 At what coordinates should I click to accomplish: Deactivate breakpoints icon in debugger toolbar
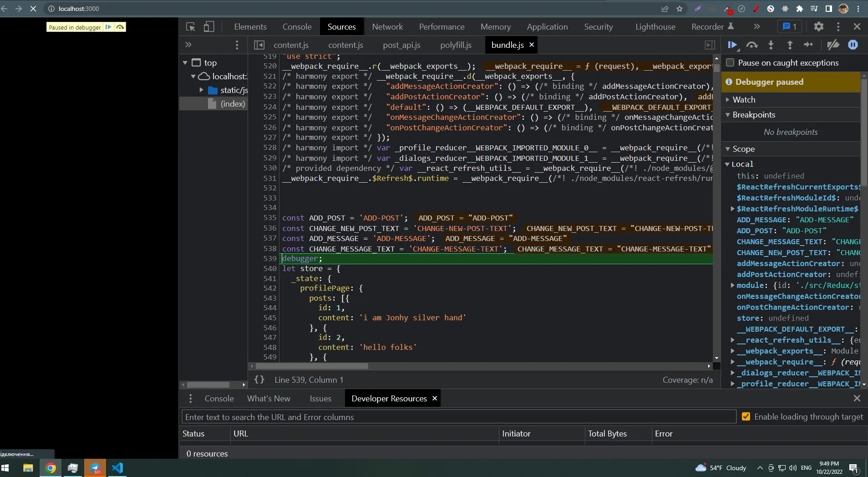pyautogui.click(x=833, y=45)
